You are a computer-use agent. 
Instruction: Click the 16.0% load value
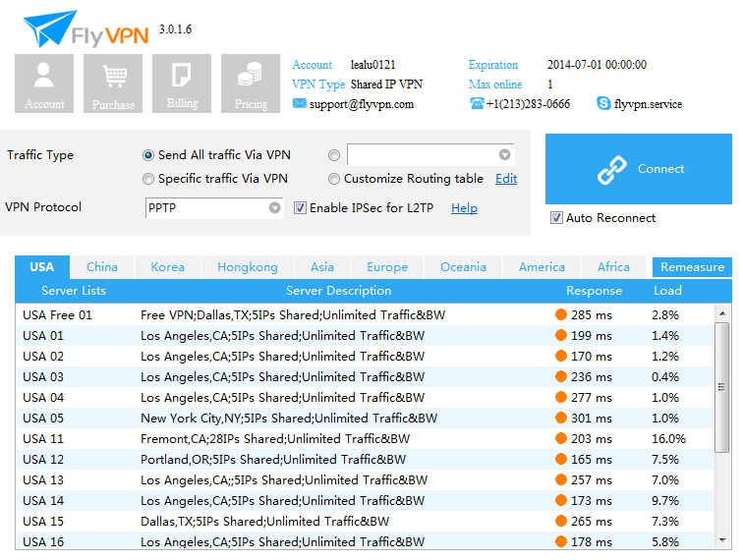coord(668,439)
